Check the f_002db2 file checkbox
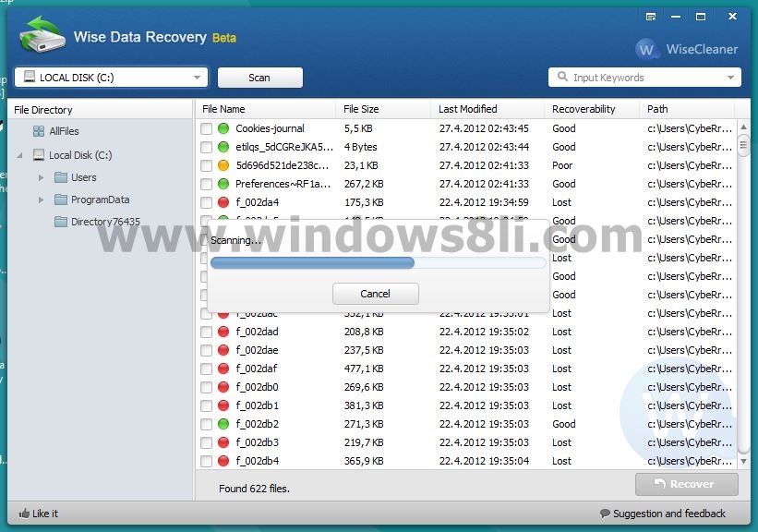This screenshot has height=532, width=758. pos(207,424)
